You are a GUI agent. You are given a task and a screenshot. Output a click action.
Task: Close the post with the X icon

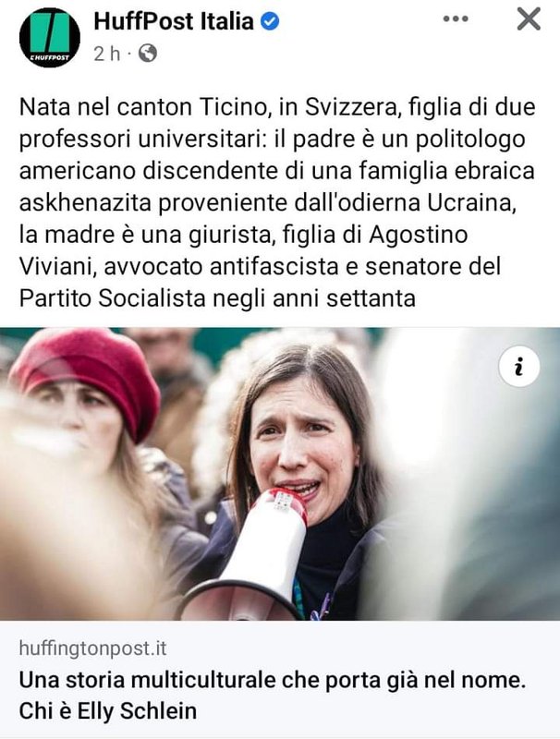click(x=529, y=19)
